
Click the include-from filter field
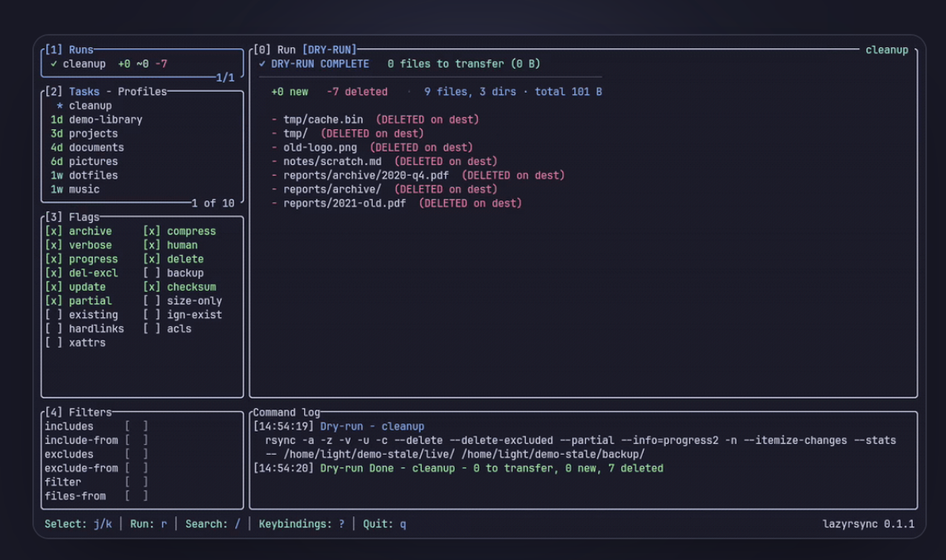137,440
